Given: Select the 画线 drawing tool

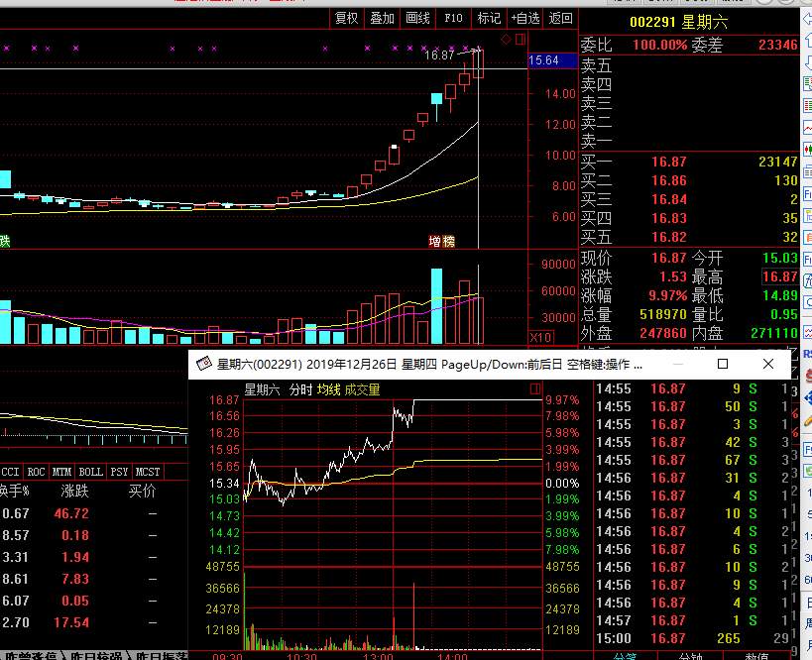Looking at the screenshot, I should pos(418,19).
